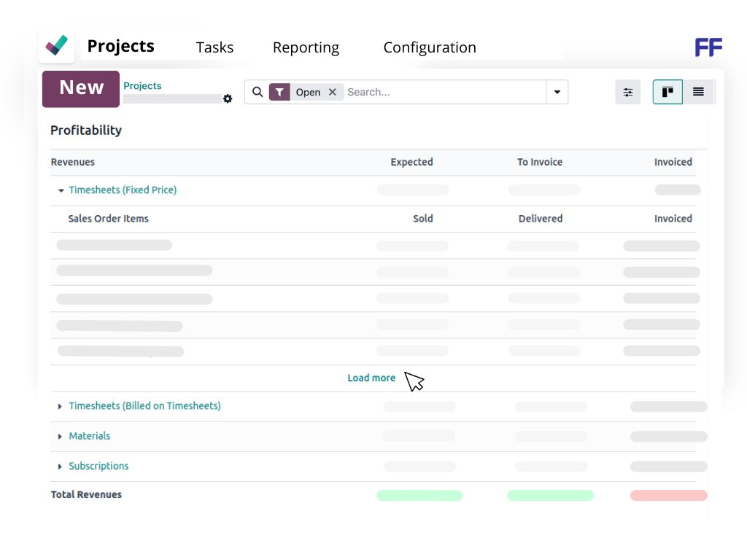Click the Projects app logo icon
The height and width of the screenshot is (560, 747).
57,45
